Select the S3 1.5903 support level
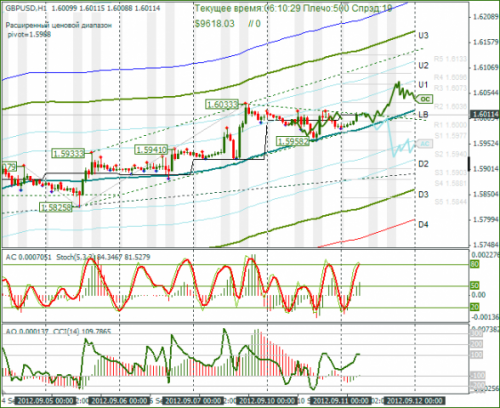This screenshot has width=500, height=408. click(450, 172)
